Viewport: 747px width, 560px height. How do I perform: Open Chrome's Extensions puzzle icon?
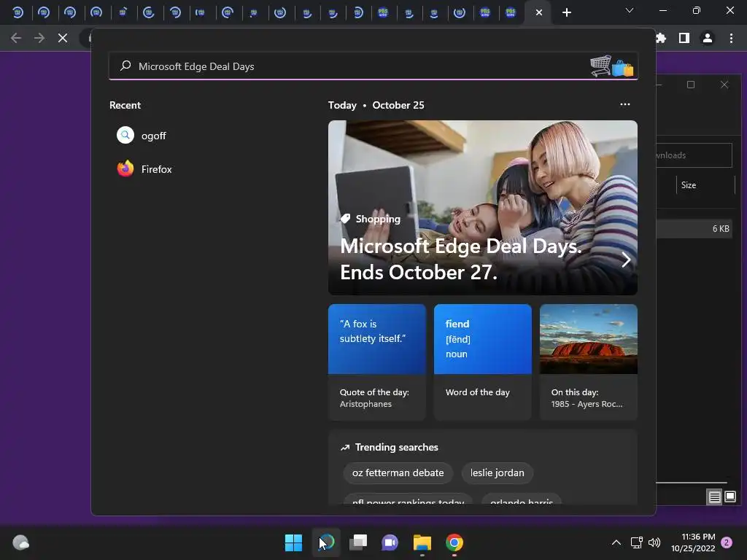click(x=661, y=38)
